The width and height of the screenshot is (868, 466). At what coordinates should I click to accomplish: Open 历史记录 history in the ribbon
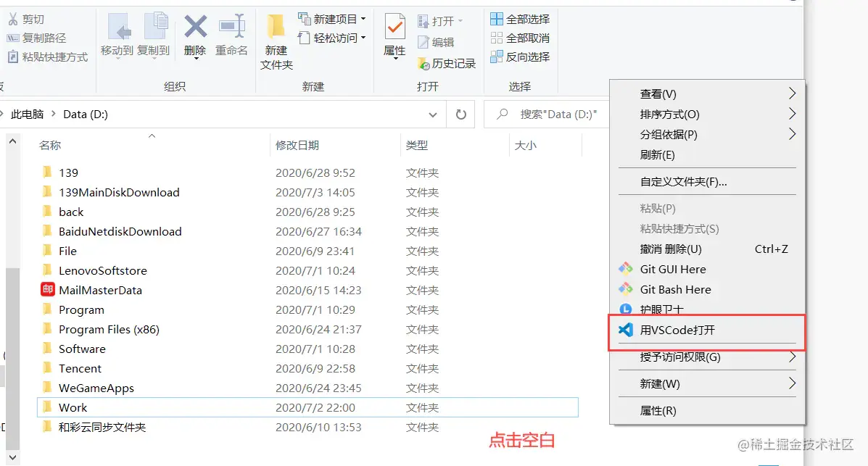(x=446, y=64)
